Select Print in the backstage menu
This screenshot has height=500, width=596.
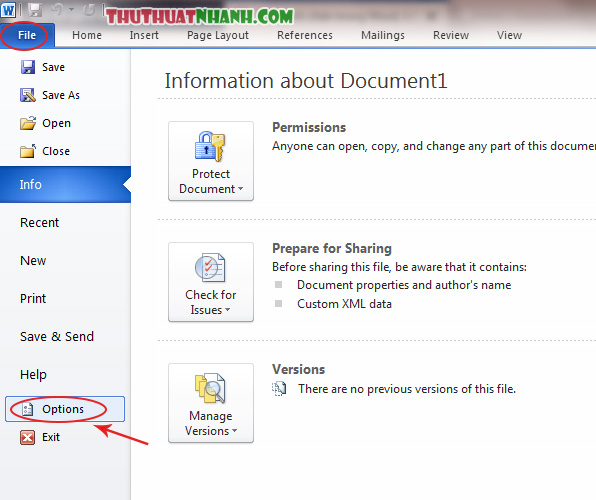click(x=33, y=298)
